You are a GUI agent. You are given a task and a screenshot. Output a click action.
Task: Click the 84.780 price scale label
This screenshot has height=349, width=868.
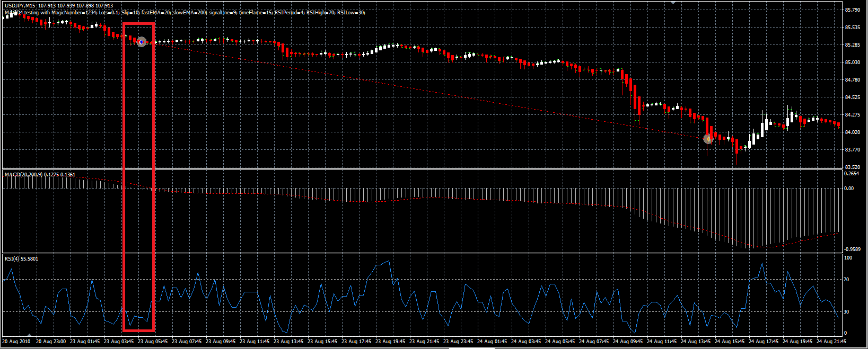[853, 79]
